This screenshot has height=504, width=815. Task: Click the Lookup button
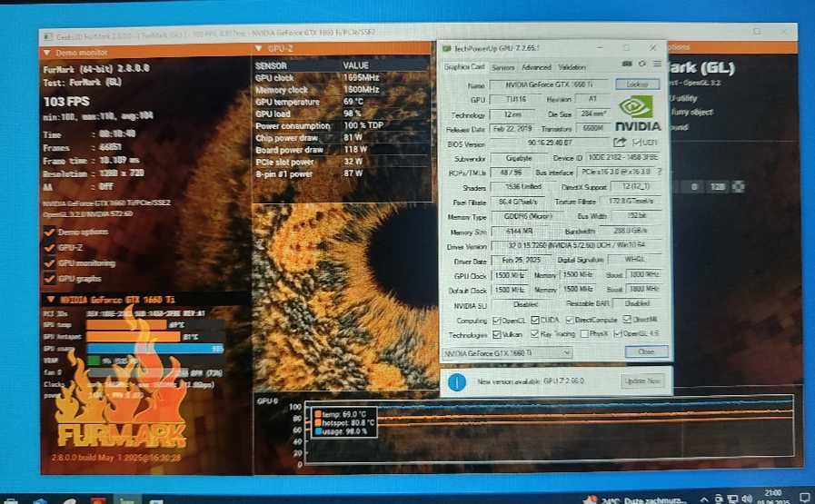[637, 84]
